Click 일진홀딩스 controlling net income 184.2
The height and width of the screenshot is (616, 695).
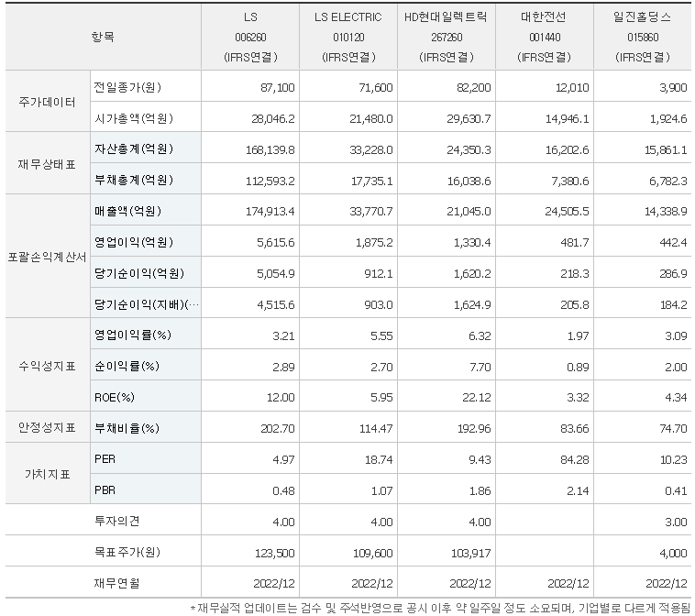click(673, 304)
